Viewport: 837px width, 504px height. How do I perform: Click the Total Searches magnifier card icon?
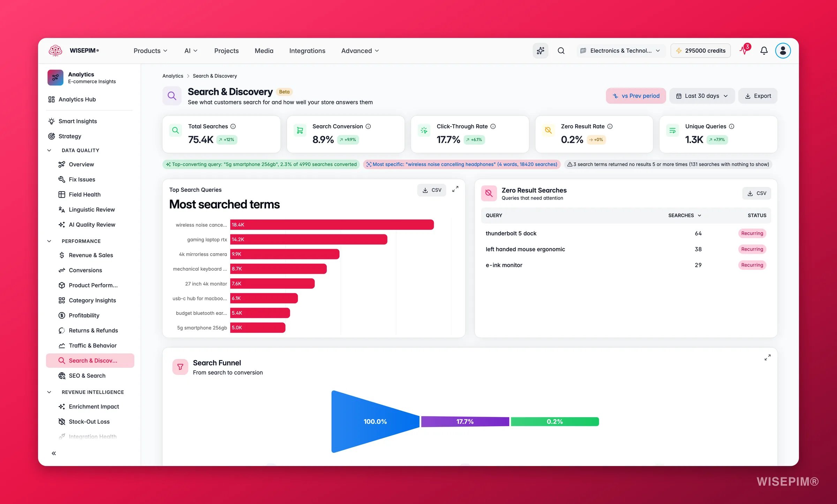(x=175, y=130)
